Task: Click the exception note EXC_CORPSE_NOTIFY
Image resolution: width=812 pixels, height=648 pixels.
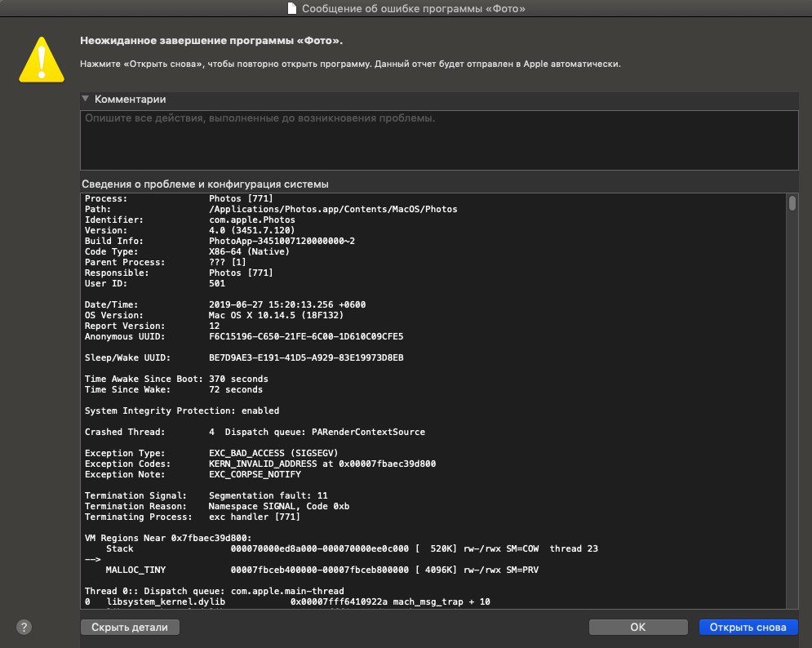Action: pos(255,474)
